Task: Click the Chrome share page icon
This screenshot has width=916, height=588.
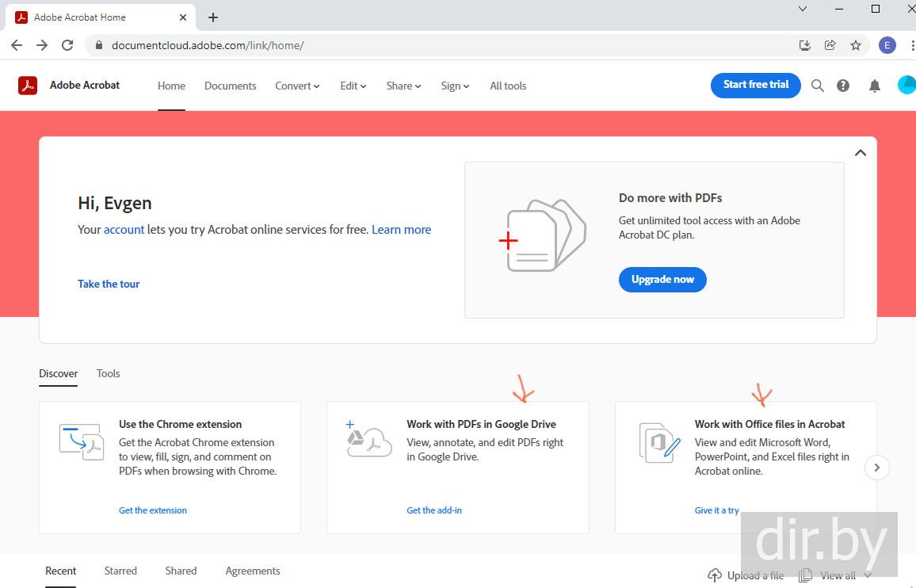Action: click(x=830, y=45)
